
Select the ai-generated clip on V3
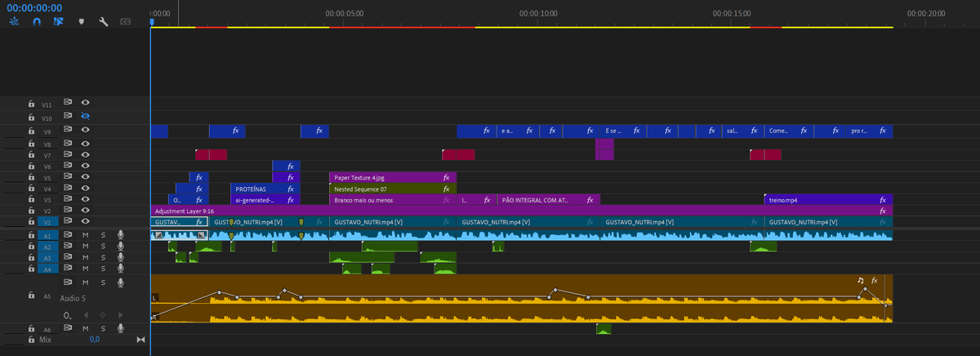click(x=265, y=199)
